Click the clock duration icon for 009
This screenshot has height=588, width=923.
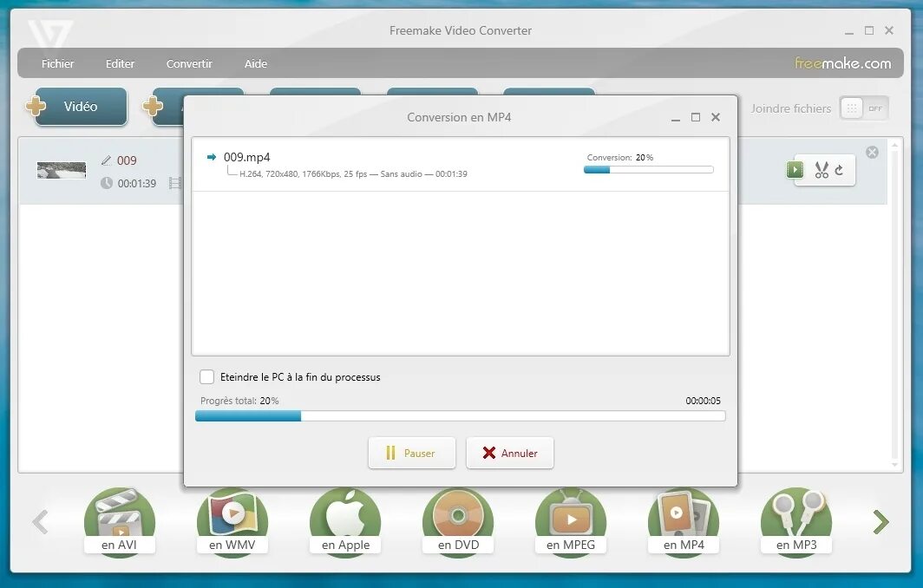[106, 183]
